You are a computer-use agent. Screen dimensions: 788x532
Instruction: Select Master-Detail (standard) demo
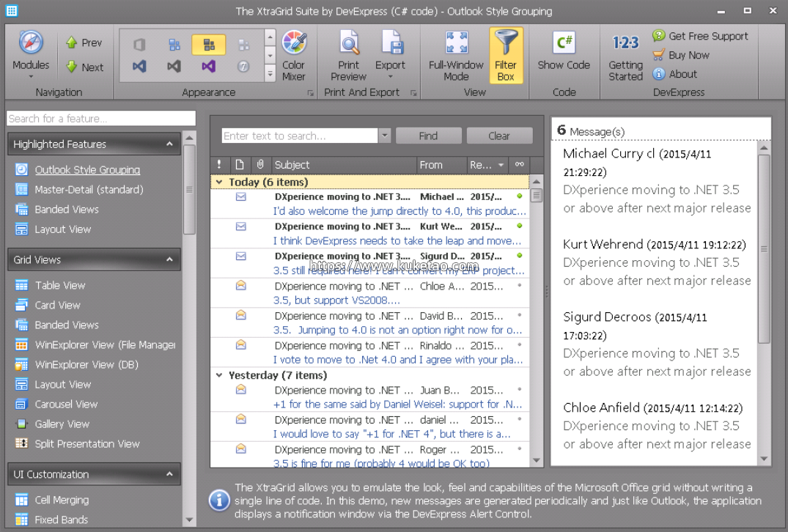pyautogui.click(x=89, y=189)
